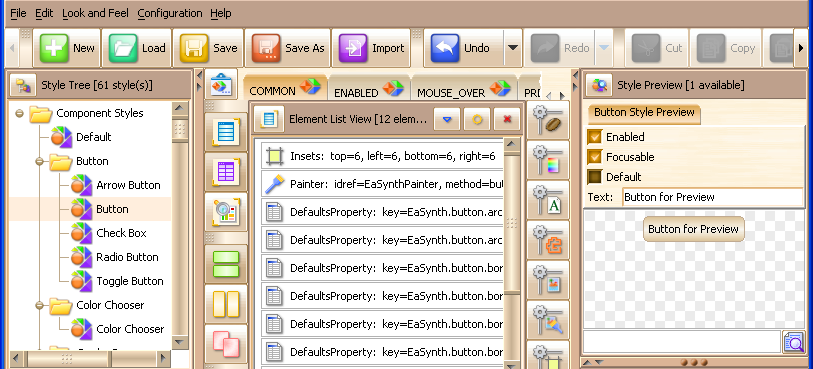
Task: Click the Save toolbar button
Action: [x=208, y=48]
